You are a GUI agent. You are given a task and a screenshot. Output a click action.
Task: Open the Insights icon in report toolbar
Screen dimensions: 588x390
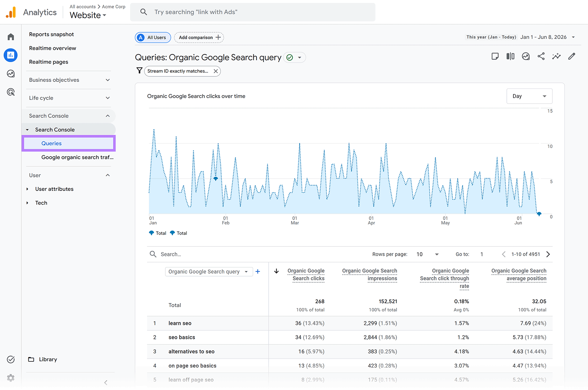pos(526,56)
